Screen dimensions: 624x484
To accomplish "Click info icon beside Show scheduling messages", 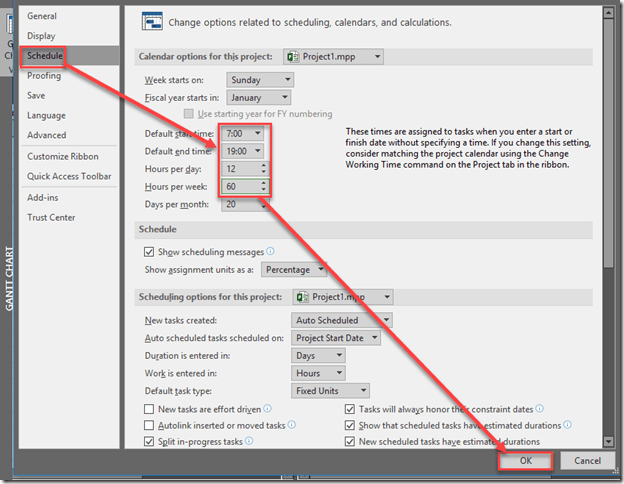I will pyautogui.click(x=270, y=251).
